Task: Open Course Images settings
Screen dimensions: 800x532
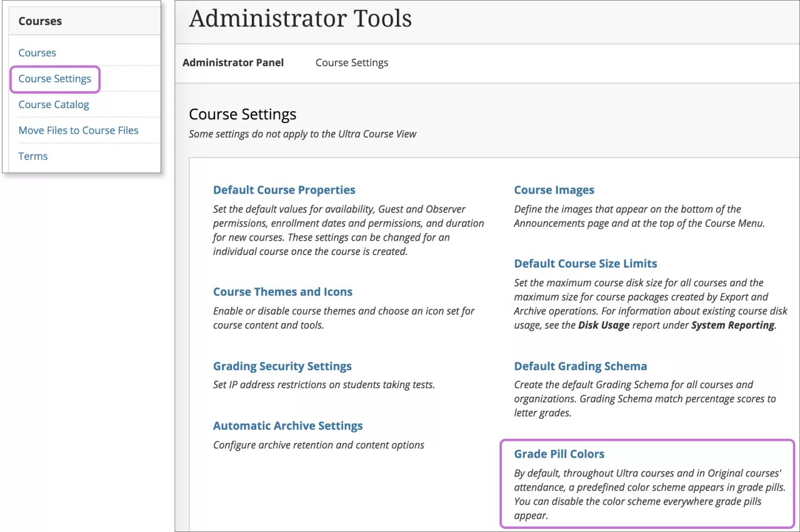Action: [x=554, y=189]
